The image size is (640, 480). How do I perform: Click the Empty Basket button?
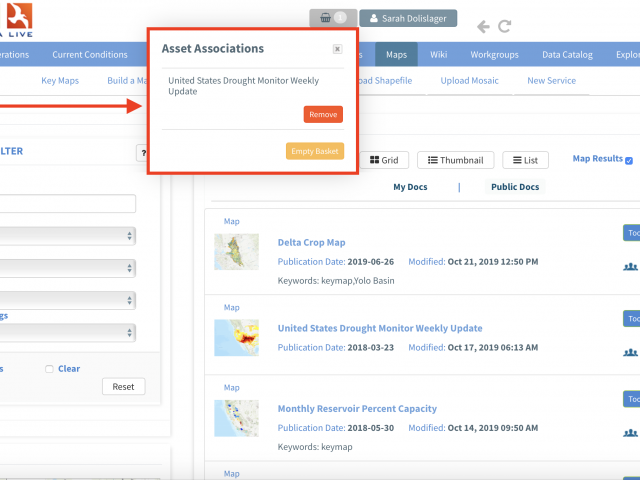point(314,151)
